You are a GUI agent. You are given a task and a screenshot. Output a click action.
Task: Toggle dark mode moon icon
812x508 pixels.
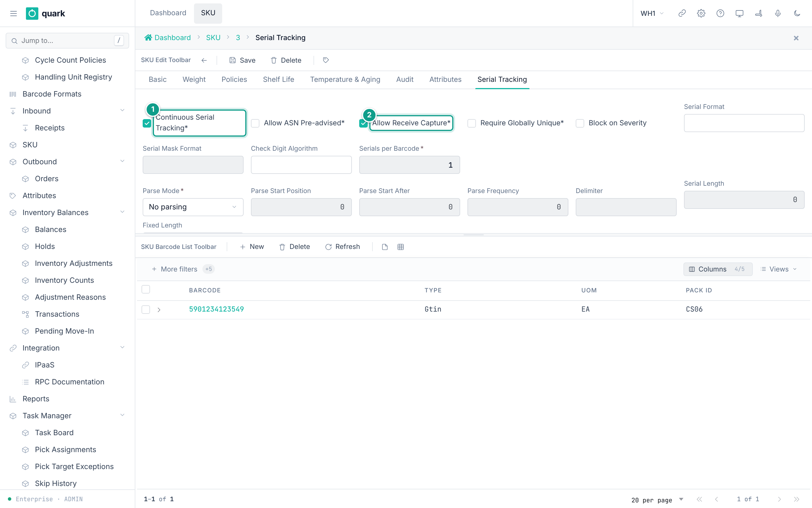pos(797,14)
